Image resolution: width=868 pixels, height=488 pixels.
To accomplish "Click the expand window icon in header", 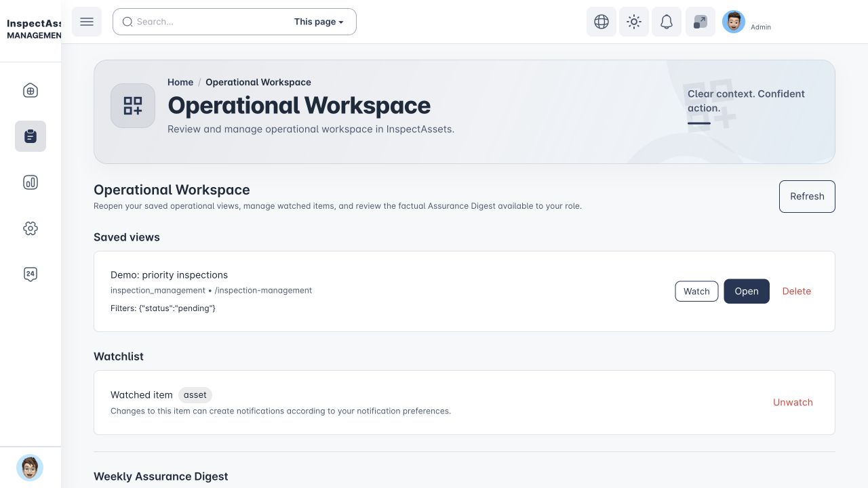I will (x=701, y=22).
